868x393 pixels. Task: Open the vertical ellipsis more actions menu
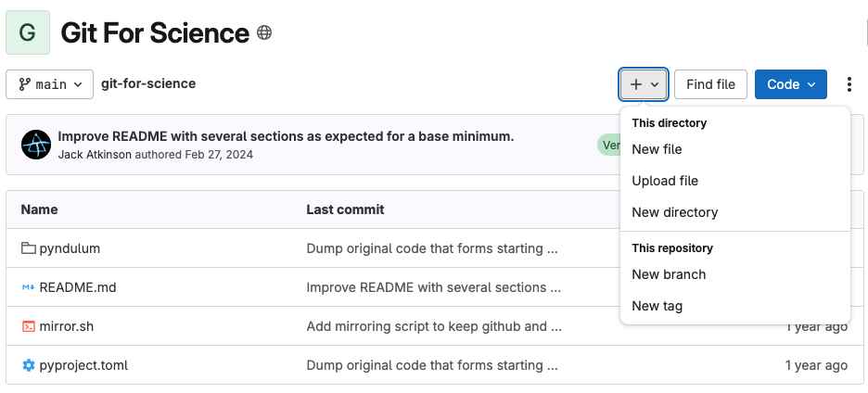pyautogui.click(x=849, y=84)
